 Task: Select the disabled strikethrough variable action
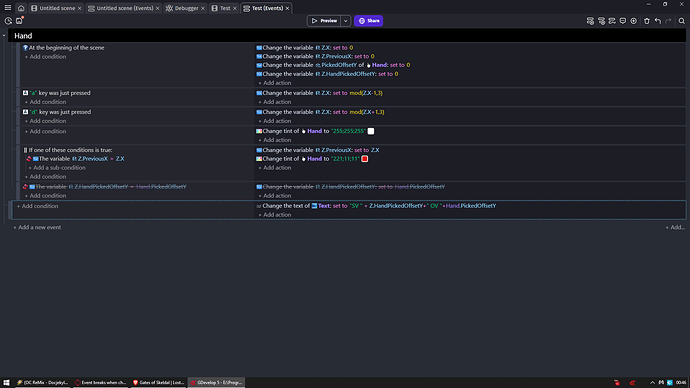(x=351, y=187)
